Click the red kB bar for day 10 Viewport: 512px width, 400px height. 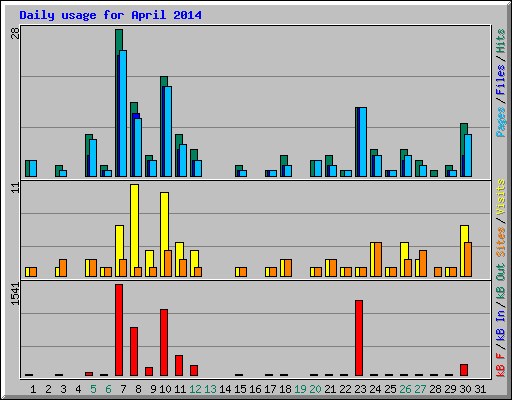164,342
